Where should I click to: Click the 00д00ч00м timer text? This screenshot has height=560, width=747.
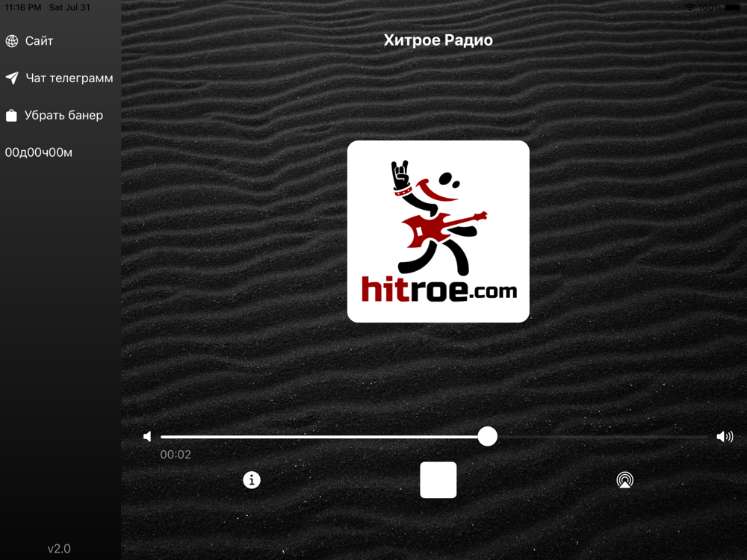[39, 152]
